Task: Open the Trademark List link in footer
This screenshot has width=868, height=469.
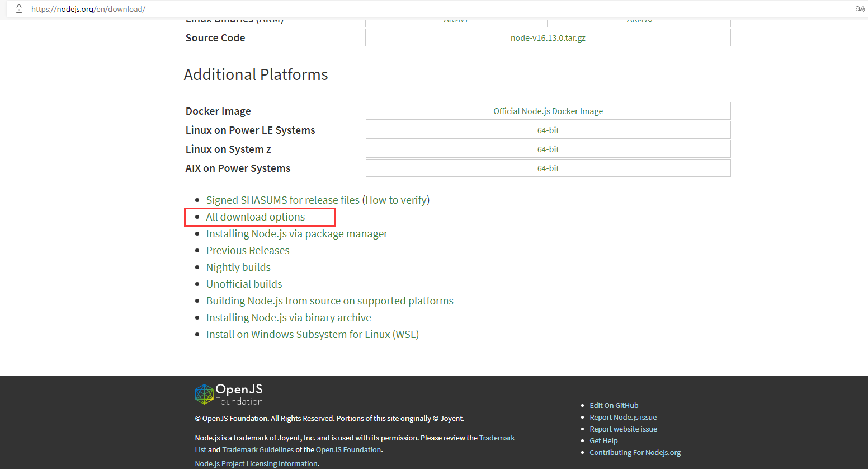Action: click(497, 438)
